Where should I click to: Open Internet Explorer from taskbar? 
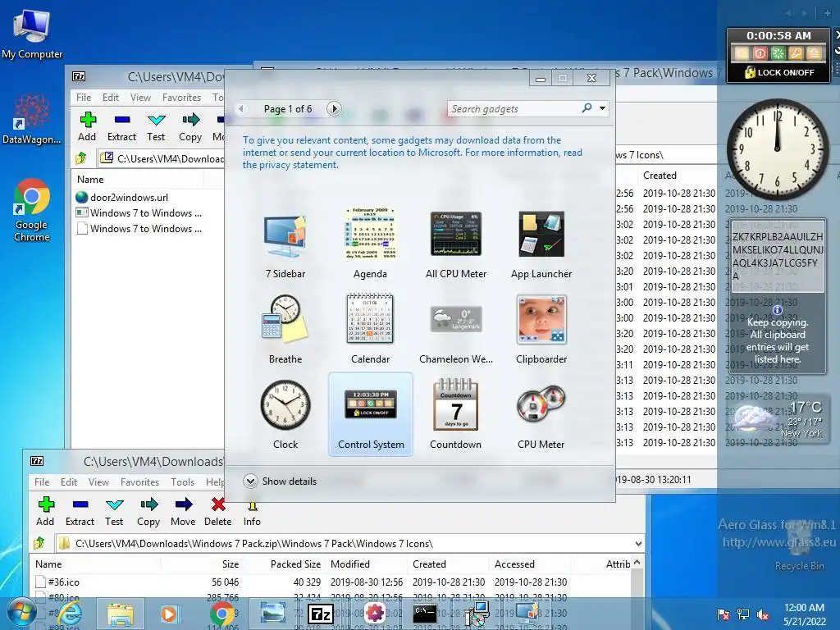(x=71, y=614)
